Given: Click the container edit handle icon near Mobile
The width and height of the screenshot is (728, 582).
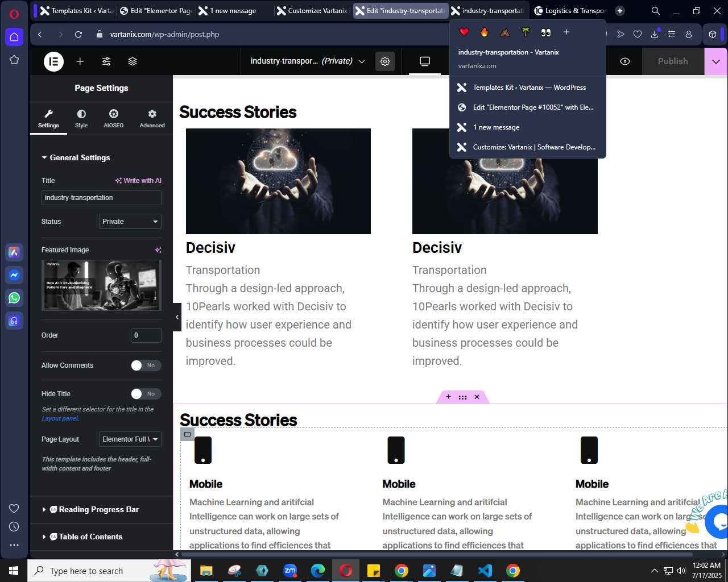Looking at the screenshot, I should 187,434.
